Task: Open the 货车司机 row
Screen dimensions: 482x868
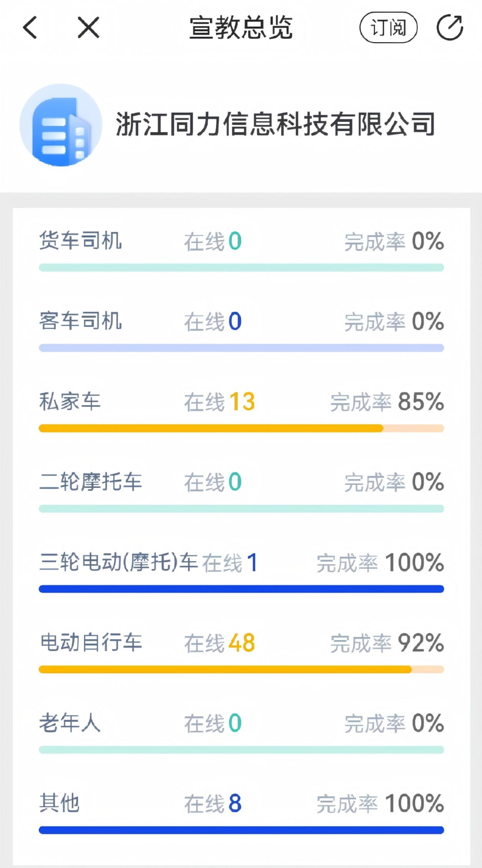Action: (x=81, y=241)
